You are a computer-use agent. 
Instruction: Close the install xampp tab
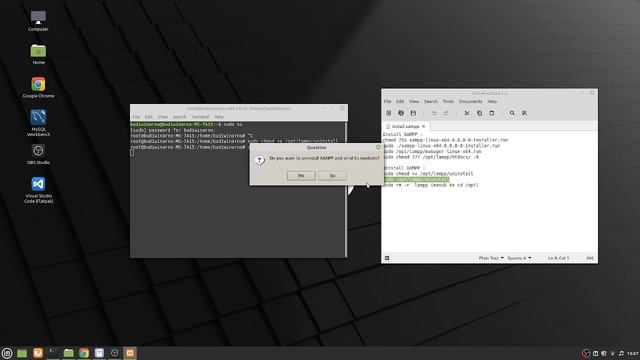click(x=423, y=127)
